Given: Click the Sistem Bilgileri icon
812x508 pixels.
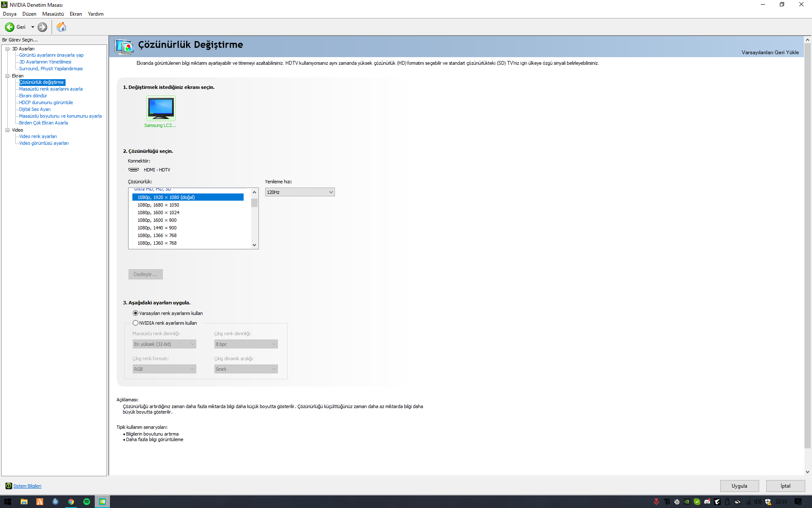Looking at the screenshot, I should [x=8, y=486].
